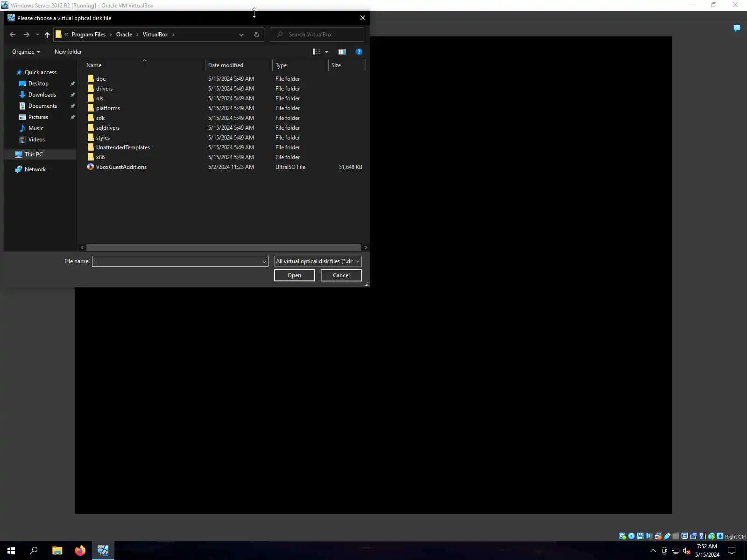Open Music in the navigation pane

click(35, 128)
